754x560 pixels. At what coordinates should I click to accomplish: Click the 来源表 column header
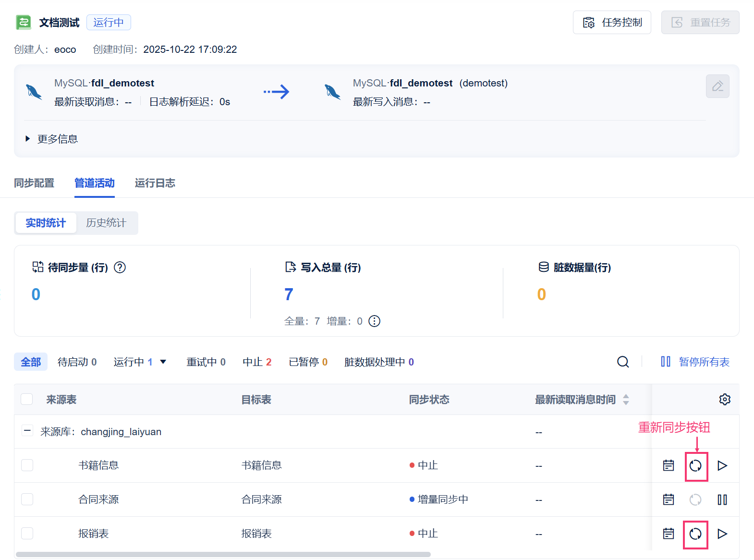pyautogui.click(x=61, y=400)
